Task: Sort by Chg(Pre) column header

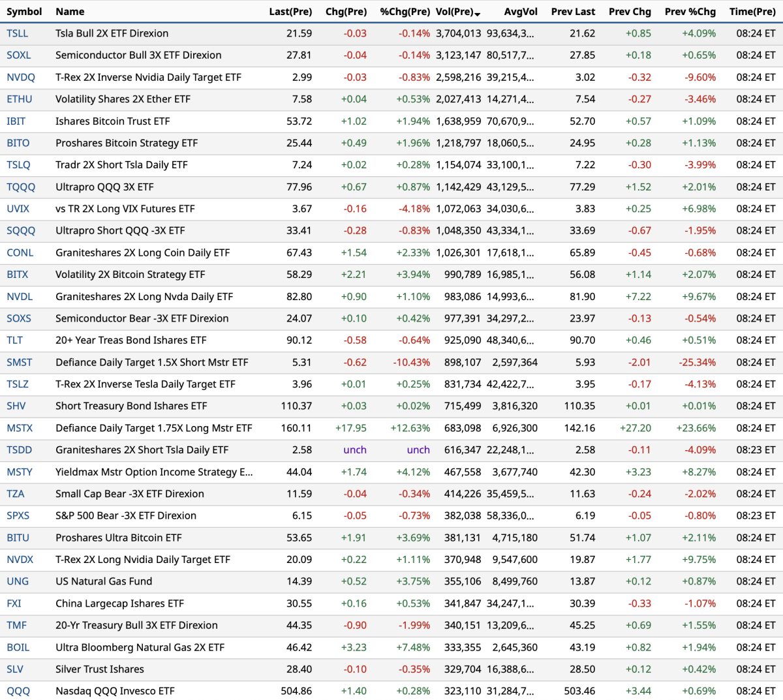Action: click(x=346, y=12)
